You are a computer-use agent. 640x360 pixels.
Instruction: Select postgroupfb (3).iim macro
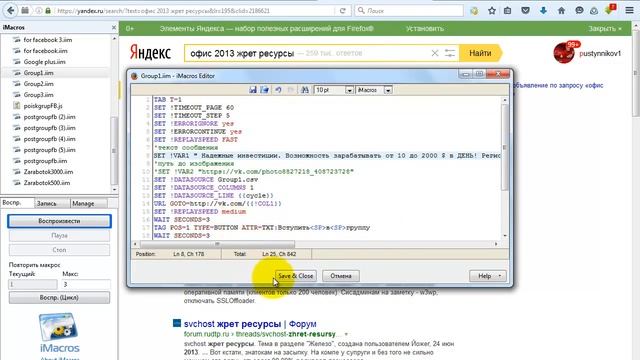click(49, 128)
